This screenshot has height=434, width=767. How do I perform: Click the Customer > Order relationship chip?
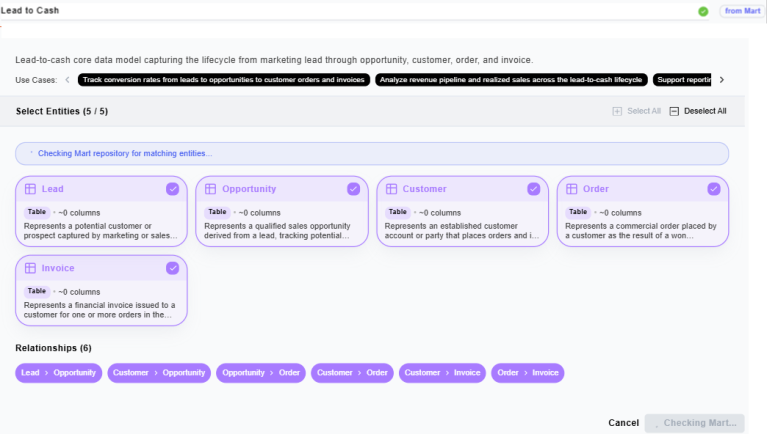point(352,373)
